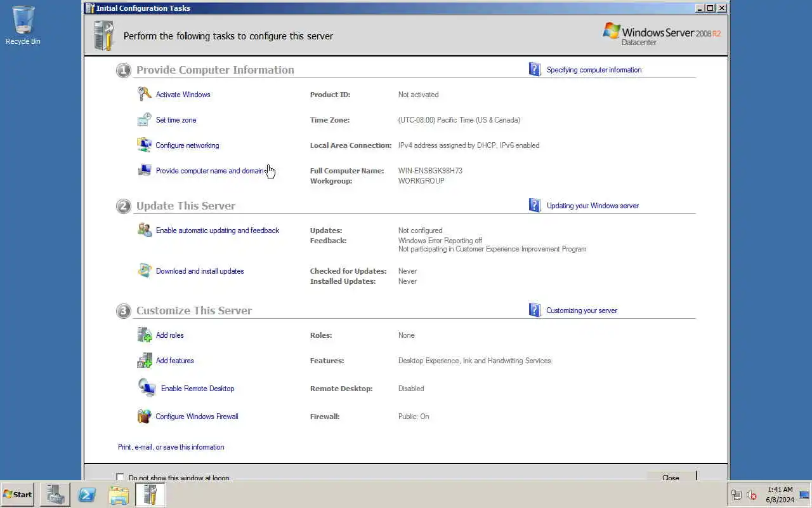Maximize the Initial Configuration Tasks window
Viewport: 812px width, 508px height.
(710, 8)
